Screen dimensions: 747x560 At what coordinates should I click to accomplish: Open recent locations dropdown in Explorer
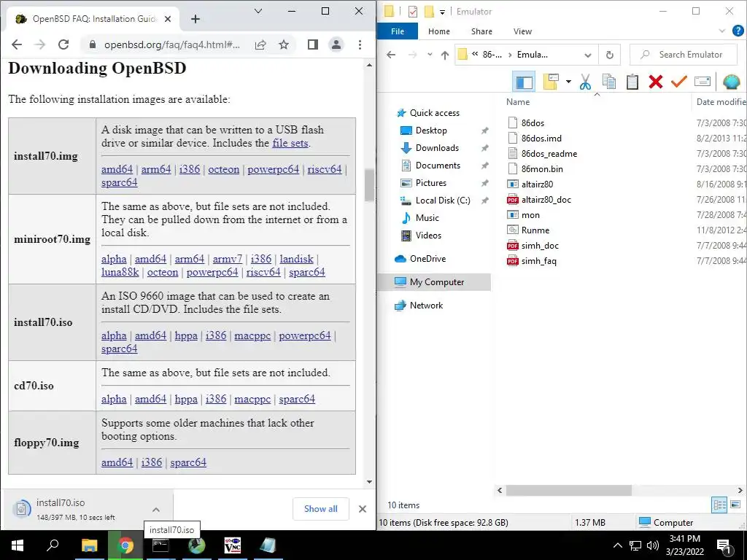click(x=430, y=55)
